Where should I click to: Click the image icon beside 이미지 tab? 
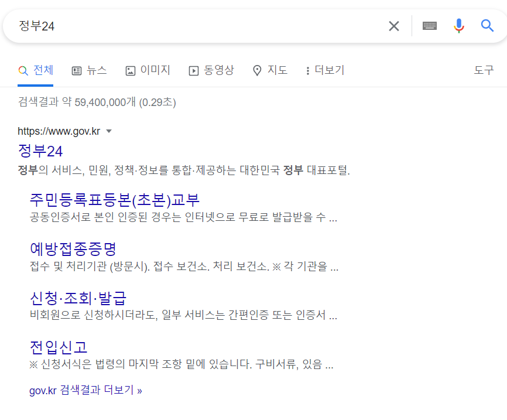pyautogui.click(x=130, y=70)
